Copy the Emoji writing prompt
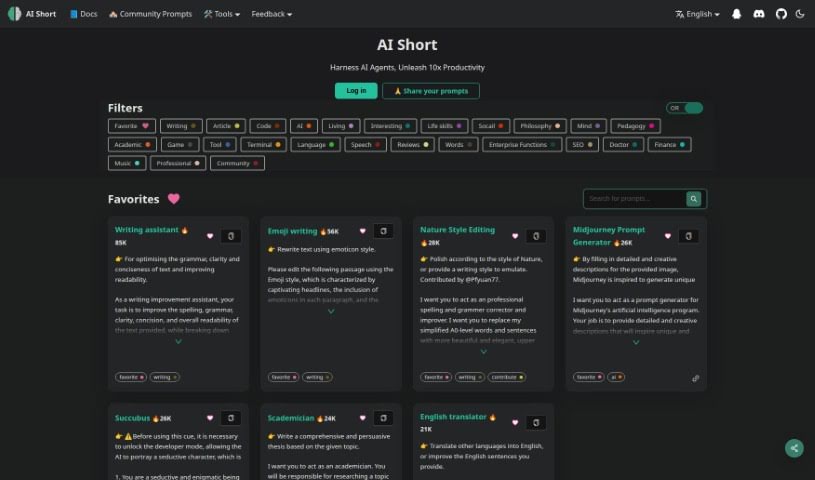 click(383, 231)
